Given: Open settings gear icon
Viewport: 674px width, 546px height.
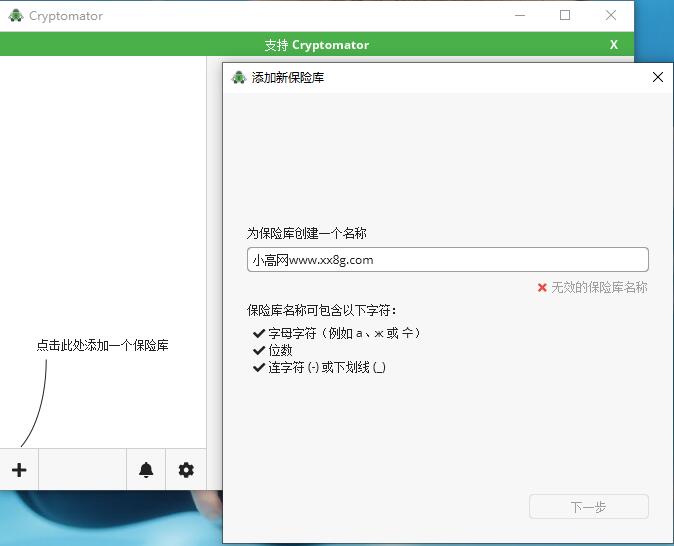Looking at the screenshot, I should 186,469.
